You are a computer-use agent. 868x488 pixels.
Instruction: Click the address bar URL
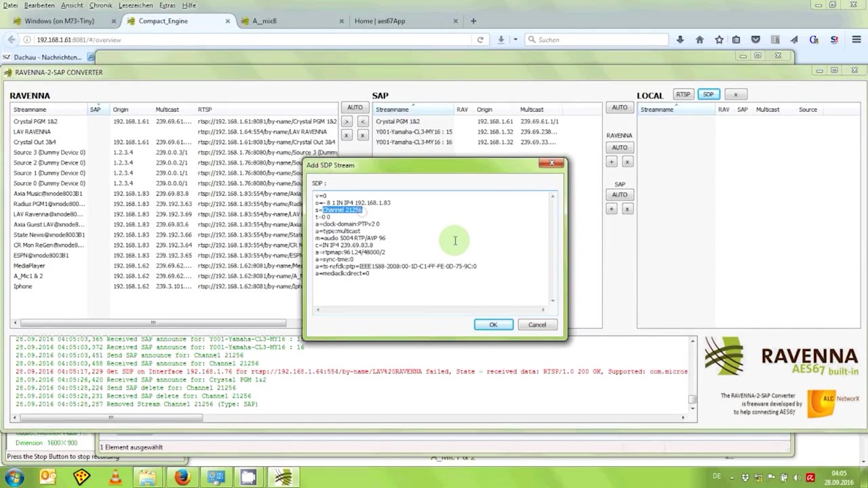click(79, 40)
